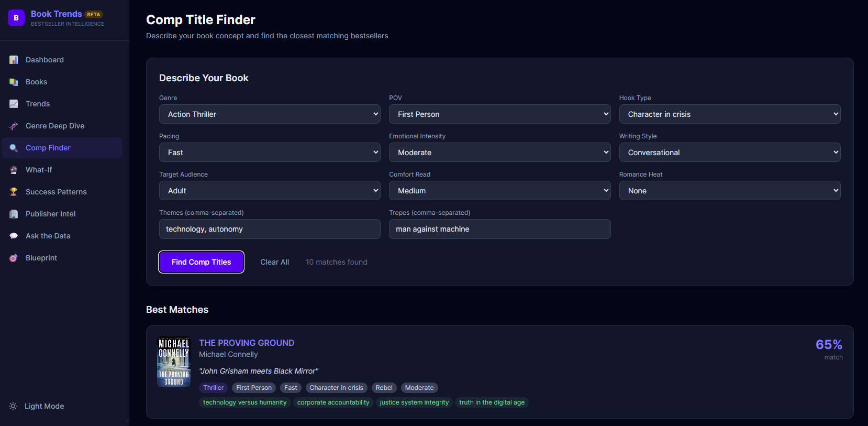
Task: Open the What-If page
Action: click(x=62, y=170)
